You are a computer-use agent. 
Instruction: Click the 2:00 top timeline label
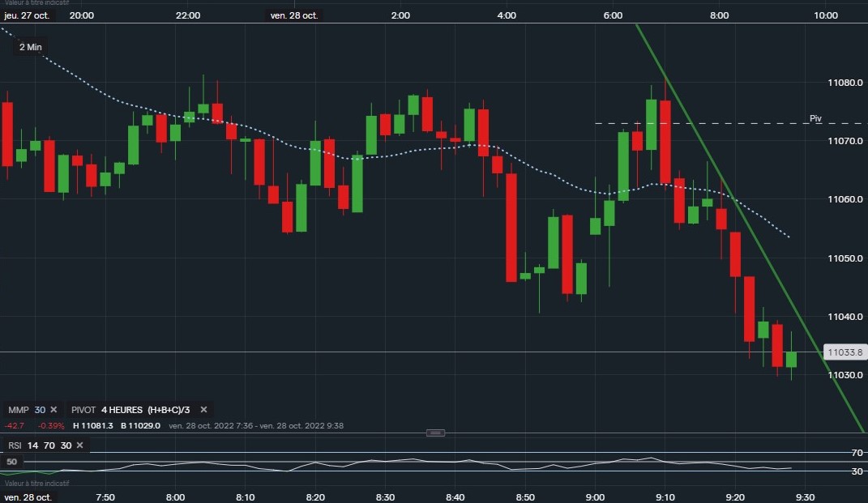[x=400, y=15]
